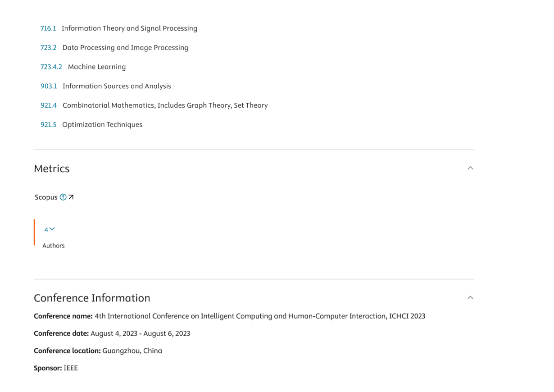The height and width of the screenshot is (392, 554).
Task: Expand the 4 Authors metric dropdown
Action: point(50,229)
